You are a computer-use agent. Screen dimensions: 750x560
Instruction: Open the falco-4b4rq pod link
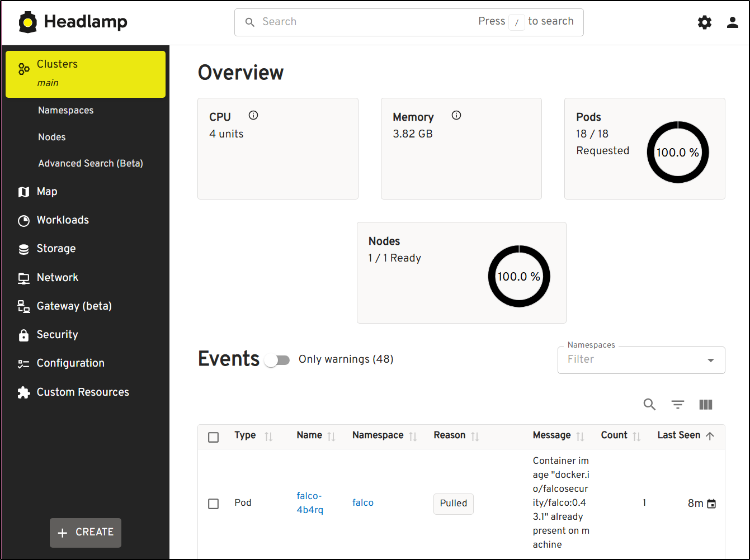310,502
